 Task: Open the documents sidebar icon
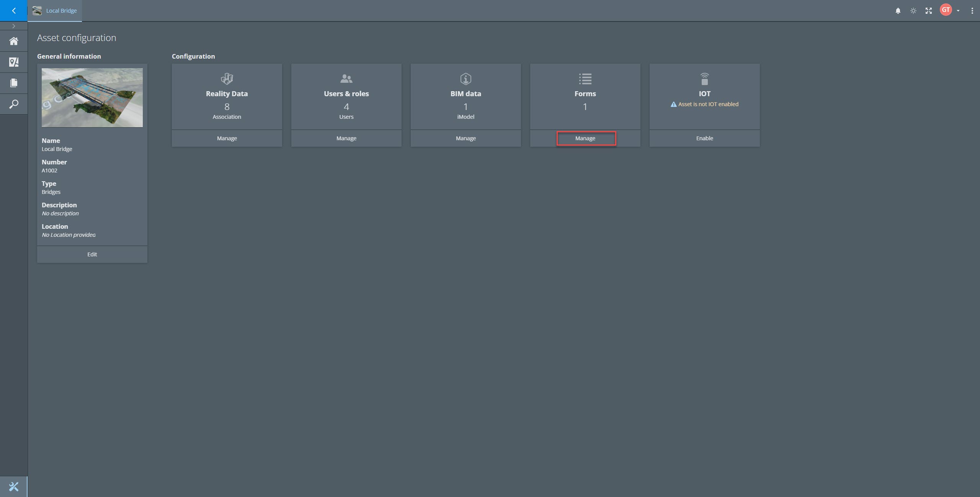tap(14, 83)
